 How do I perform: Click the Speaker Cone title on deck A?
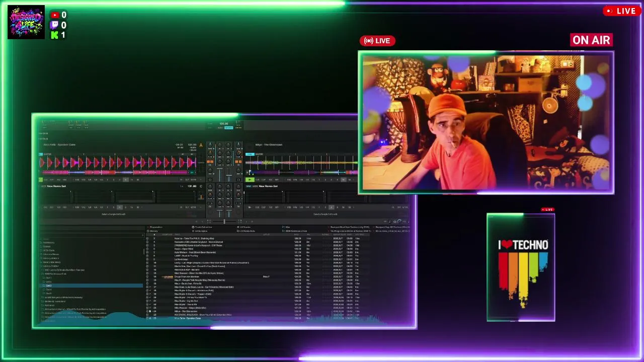59,145
